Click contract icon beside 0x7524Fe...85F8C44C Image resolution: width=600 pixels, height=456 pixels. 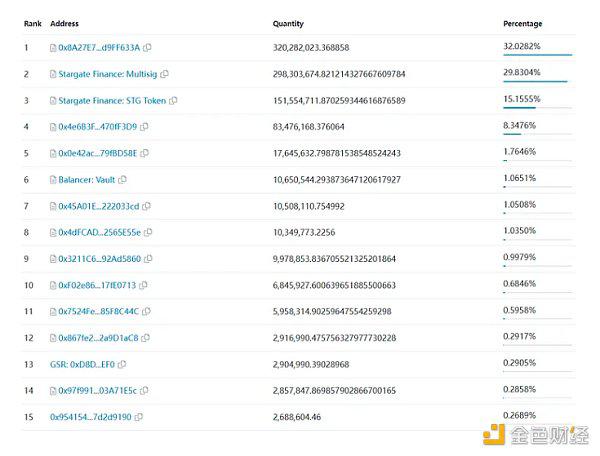click(53, 312)
